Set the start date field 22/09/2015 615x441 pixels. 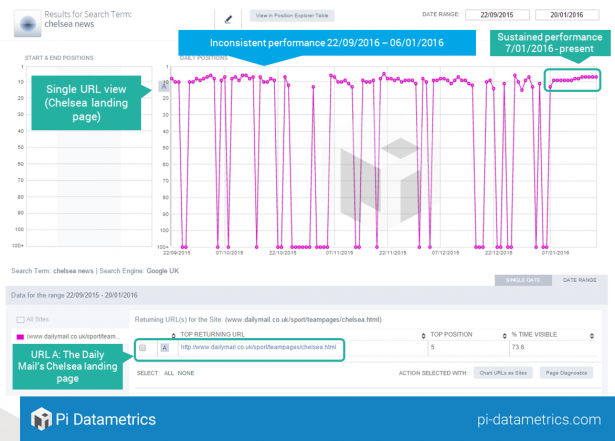coord(497,15)
